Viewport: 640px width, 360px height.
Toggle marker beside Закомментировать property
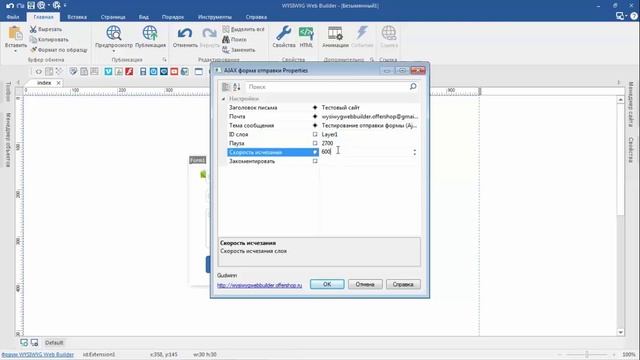[315, 161]
